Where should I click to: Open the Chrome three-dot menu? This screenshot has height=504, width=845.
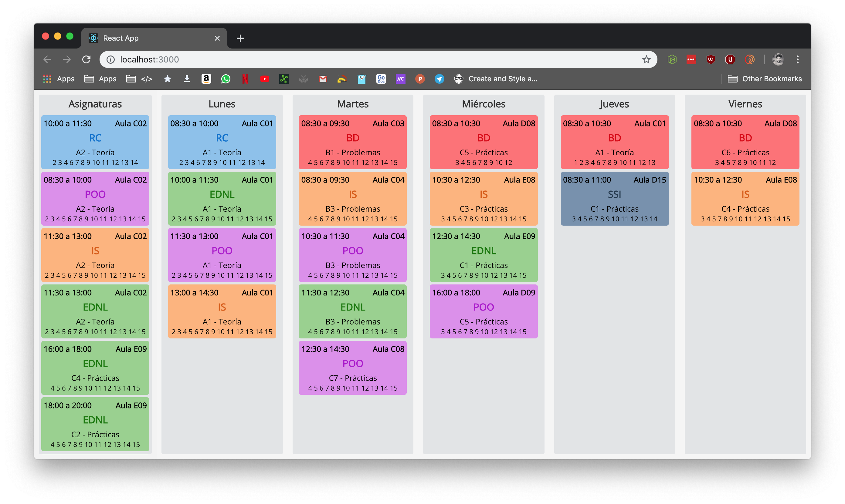(797, 59)
